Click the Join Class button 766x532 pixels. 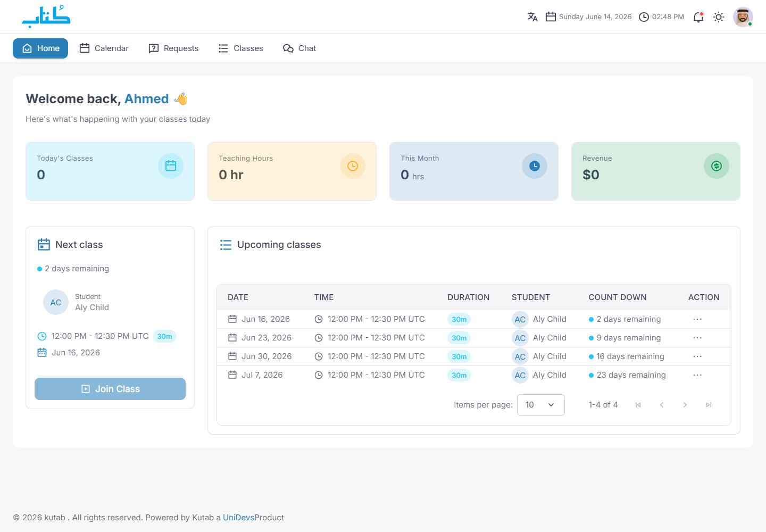110,389
